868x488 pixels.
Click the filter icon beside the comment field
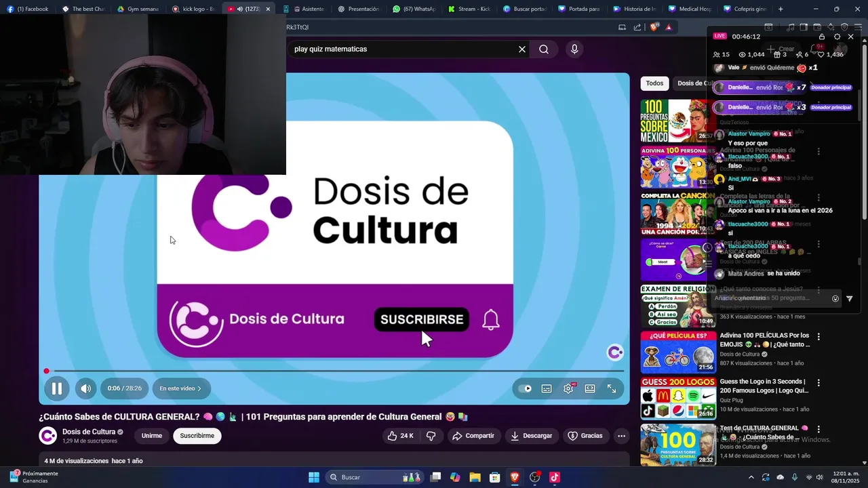(850, 298)
